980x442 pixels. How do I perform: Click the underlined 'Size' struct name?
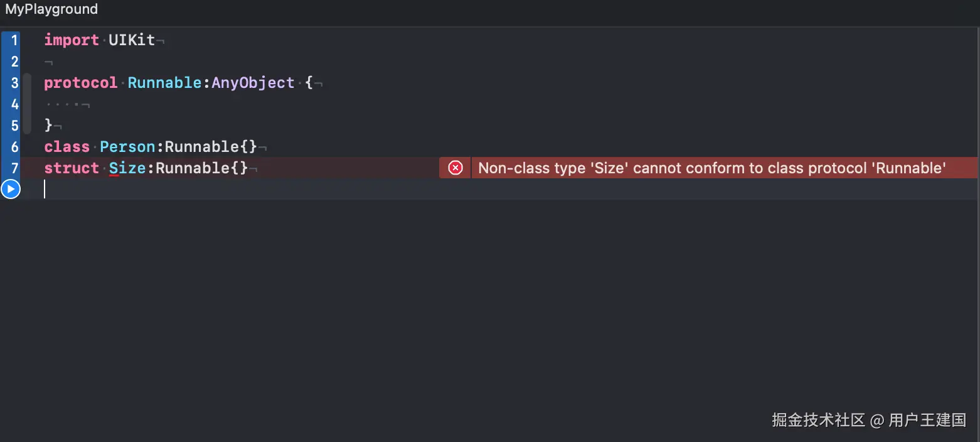pos(127,168)
